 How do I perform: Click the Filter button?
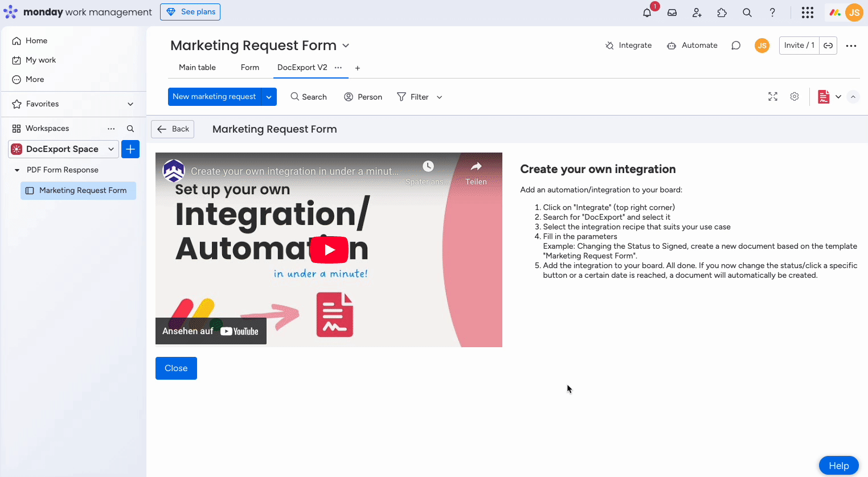[413, 97]
